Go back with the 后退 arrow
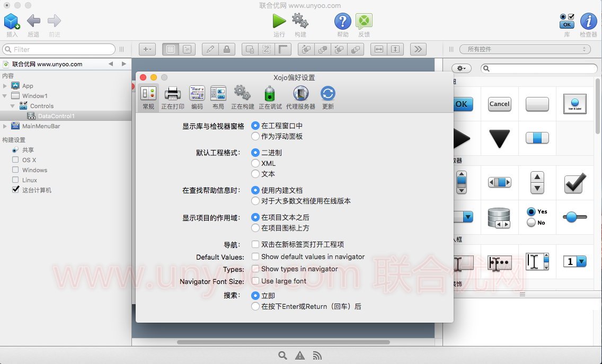 [x=33, y=21]
